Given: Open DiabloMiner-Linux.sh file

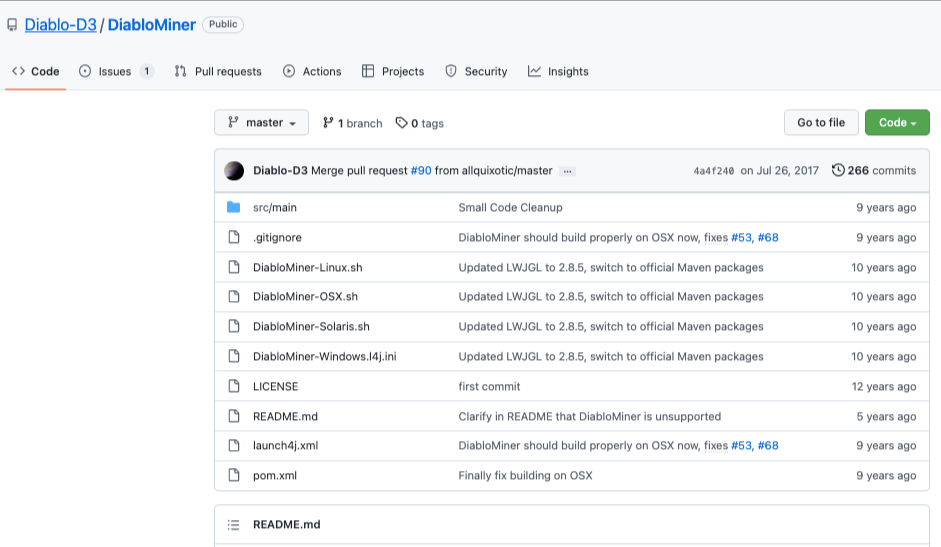Looking at the screenshot, I should [308, 268].
